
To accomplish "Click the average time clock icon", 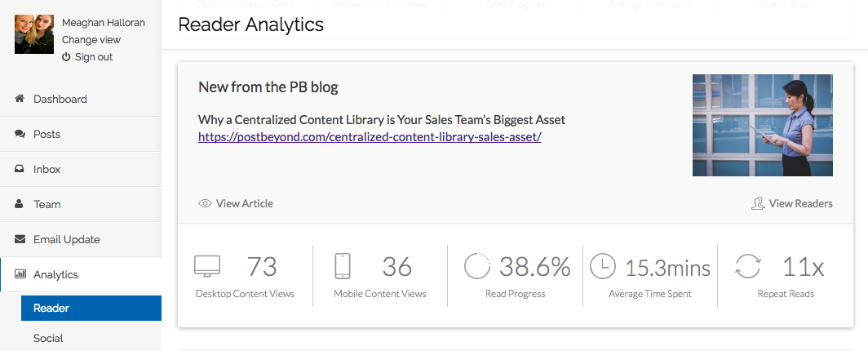I will point(603,267).
